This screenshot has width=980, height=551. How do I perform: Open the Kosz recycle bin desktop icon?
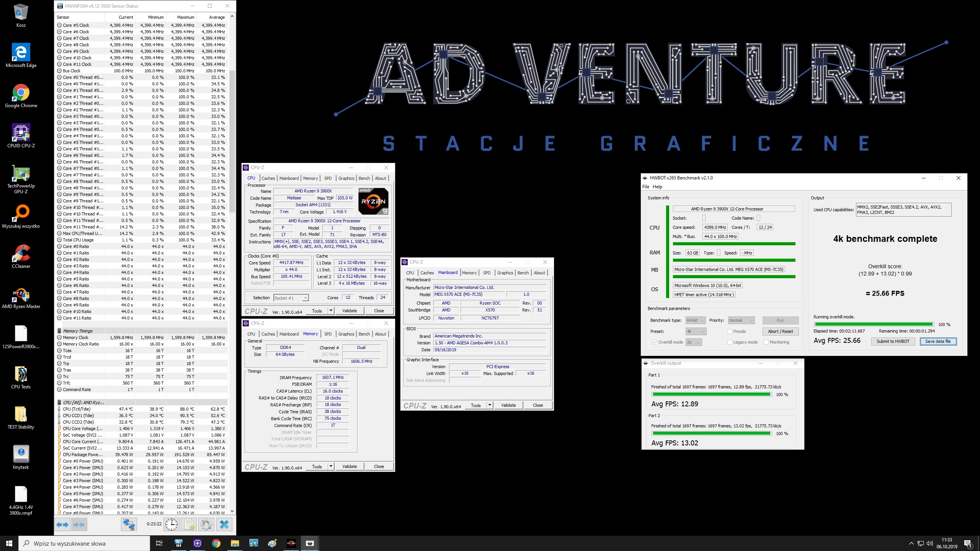click(21, 16)
